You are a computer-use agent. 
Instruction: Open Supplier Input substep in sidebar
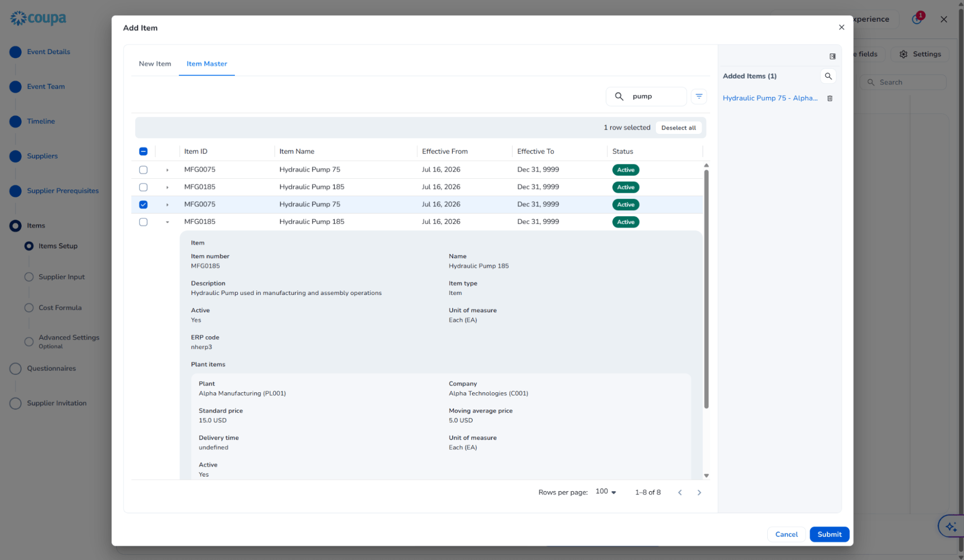pos(61,277)
